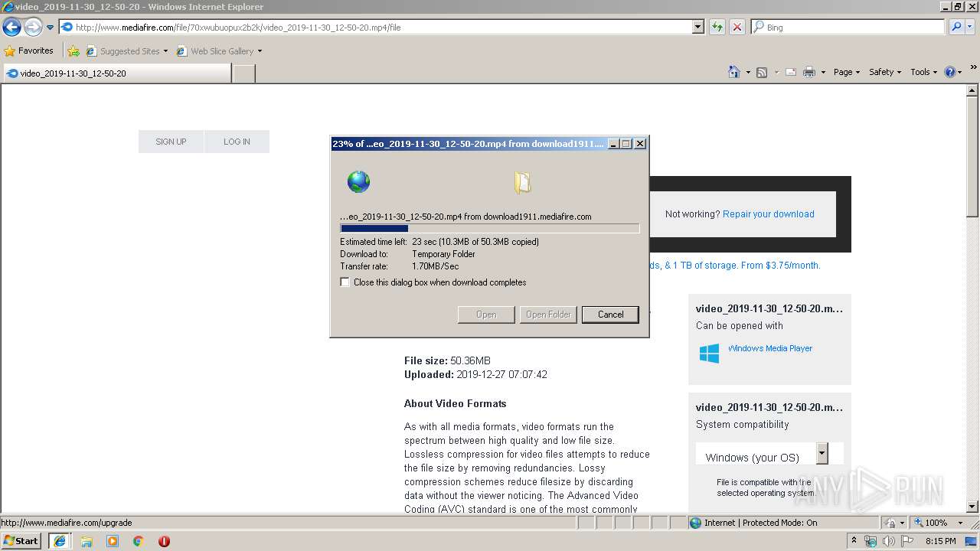Open the Home button dropdown arrow
The image size is (980, 551).
point(747,72)
